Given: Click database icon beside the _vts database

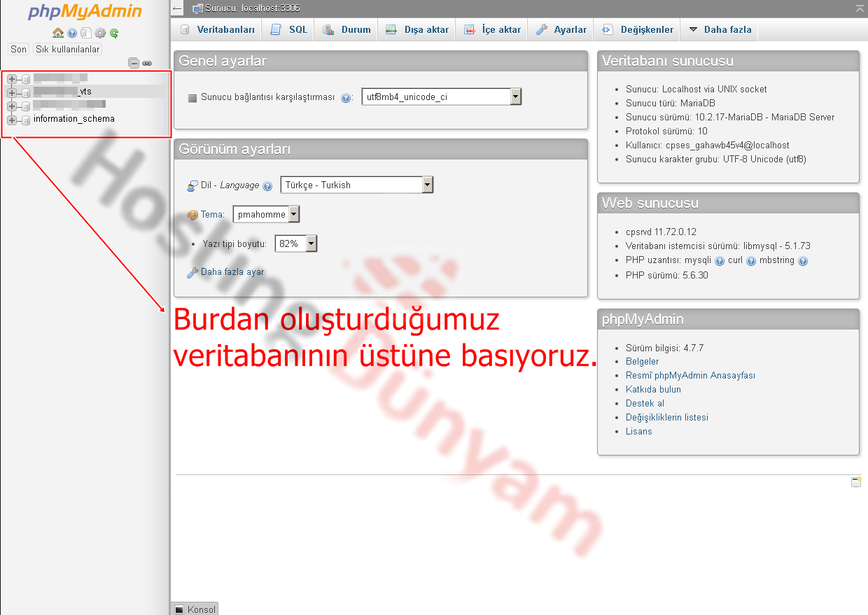Looking at the screenshot, I should pyautogui.click(x=26, y=92).
